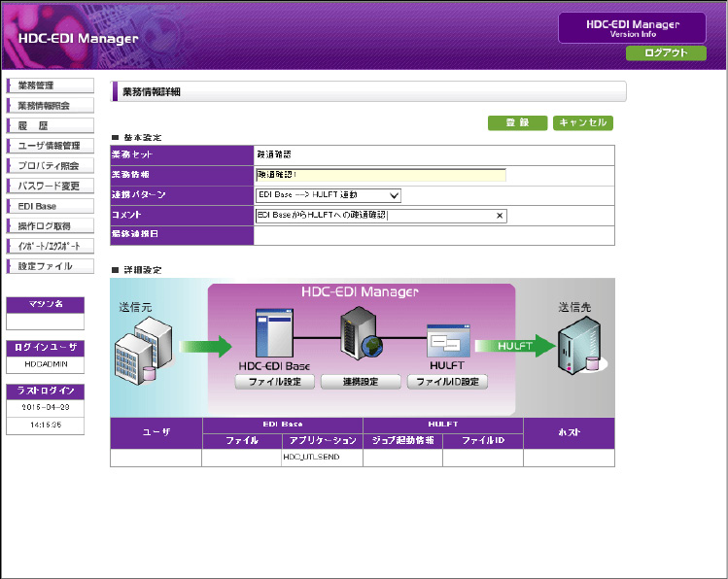Screen dimensions: 728x579
Task: Go to ユーザ情報管理 in sidebar
Action: point(50,146)
